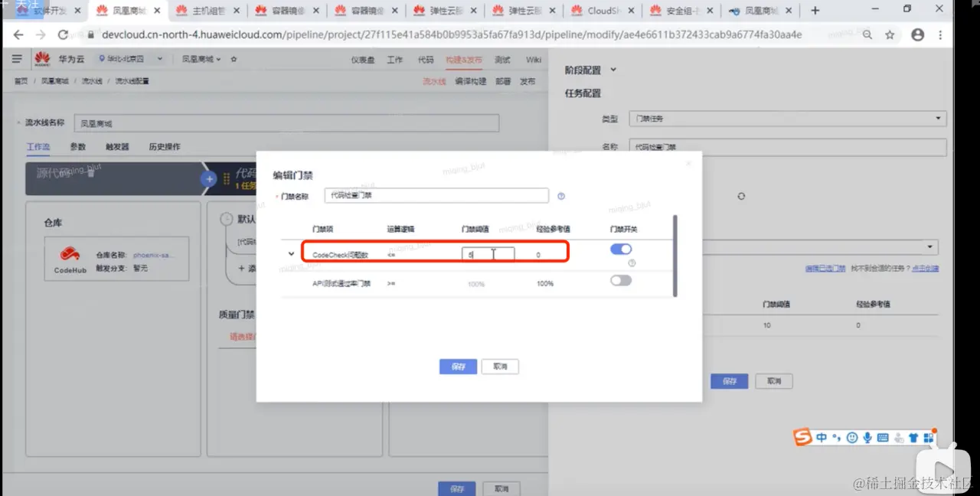Click help icon under CodeCheck switch

pos(632,263)
